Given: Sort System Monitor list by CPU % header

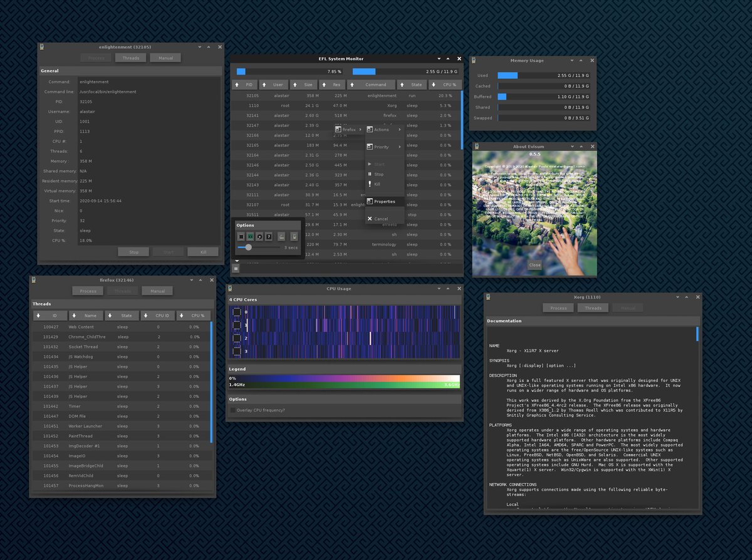Looking at the screenshot, I should pyautogui.click(x=444, y=85).
